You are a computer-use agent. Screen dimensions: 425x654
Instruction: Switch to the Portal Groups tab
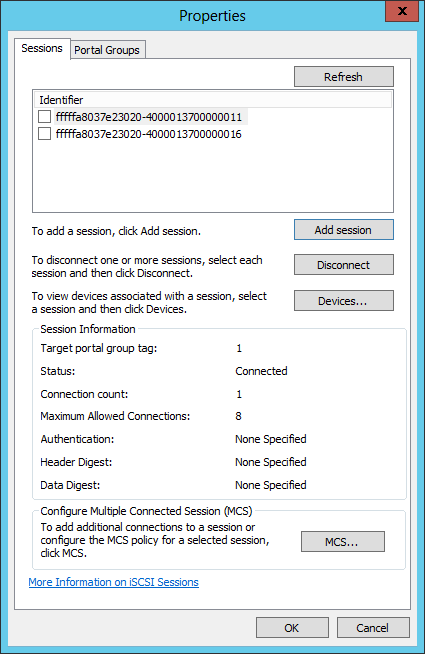(x=107, y=50)
